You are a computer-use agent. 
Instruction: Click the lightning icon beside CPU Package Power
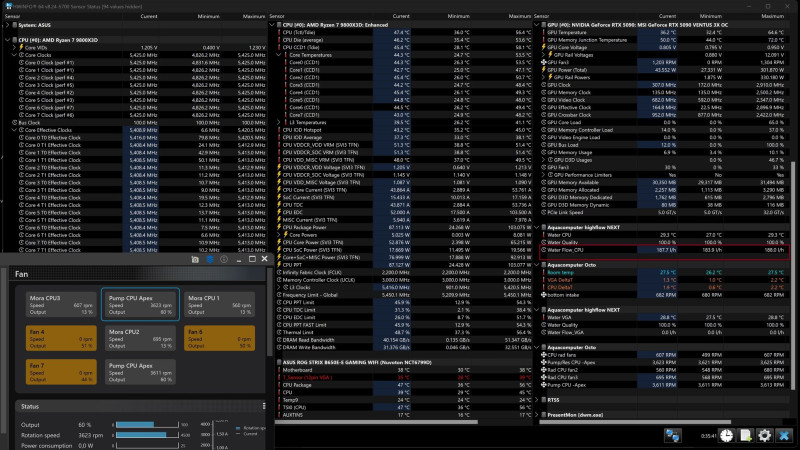point(279,227)
